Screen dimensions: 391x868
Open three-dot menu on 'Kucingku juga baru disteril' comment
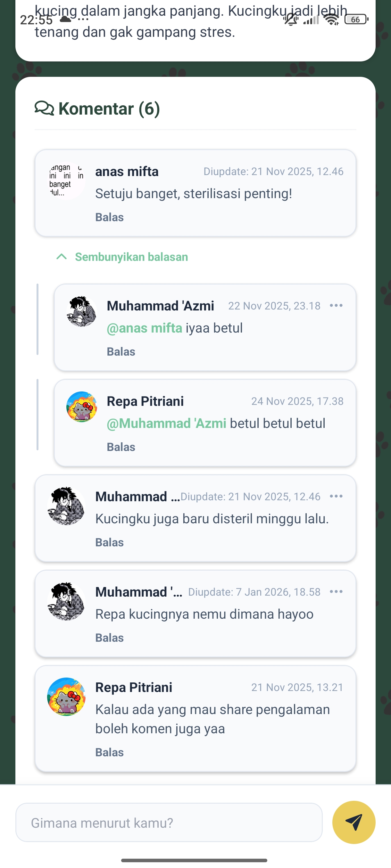tap(336, 496)
